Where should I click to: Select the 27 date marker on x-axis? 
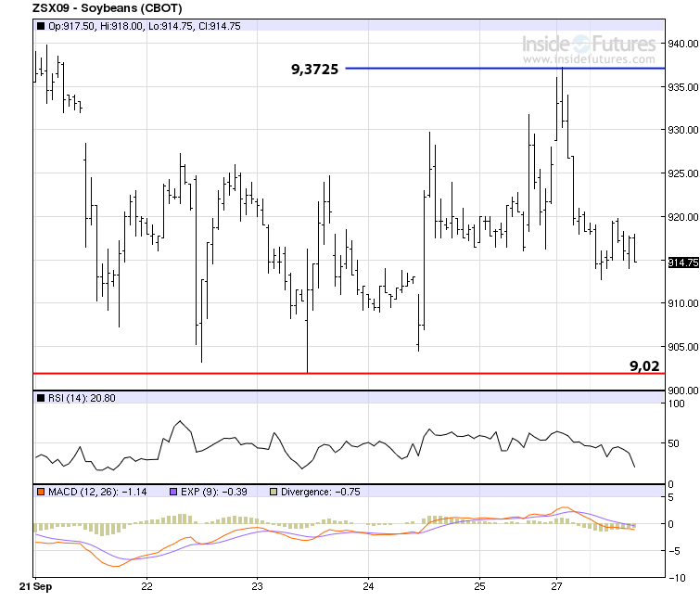coord(556,587)
